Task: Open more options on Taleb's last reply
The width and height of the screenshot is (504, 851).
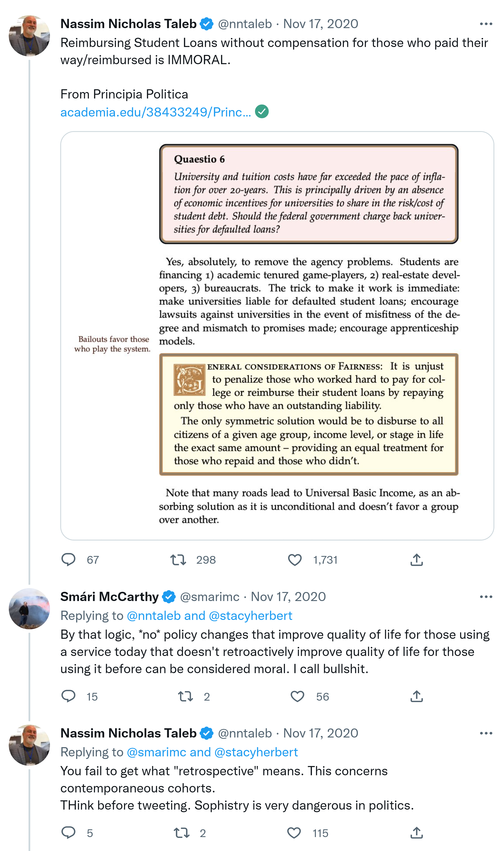Action: coord(486,733)
